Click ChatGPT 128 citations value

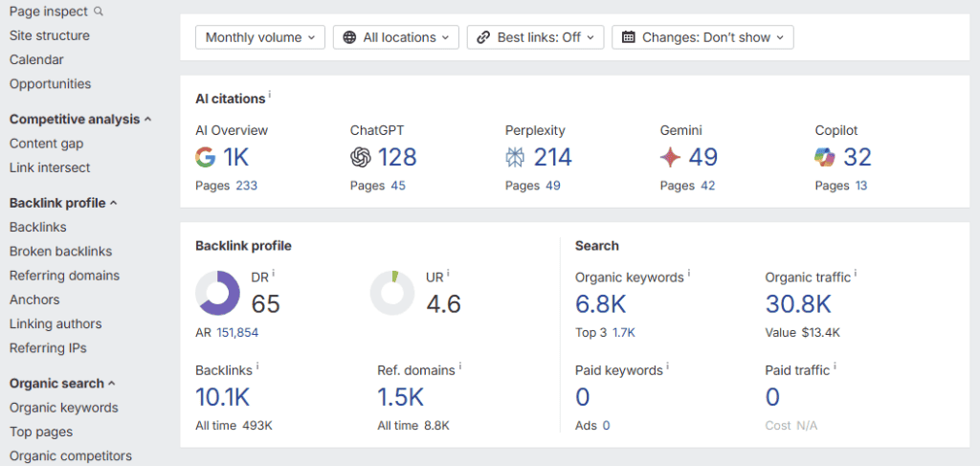click(397, 158)
